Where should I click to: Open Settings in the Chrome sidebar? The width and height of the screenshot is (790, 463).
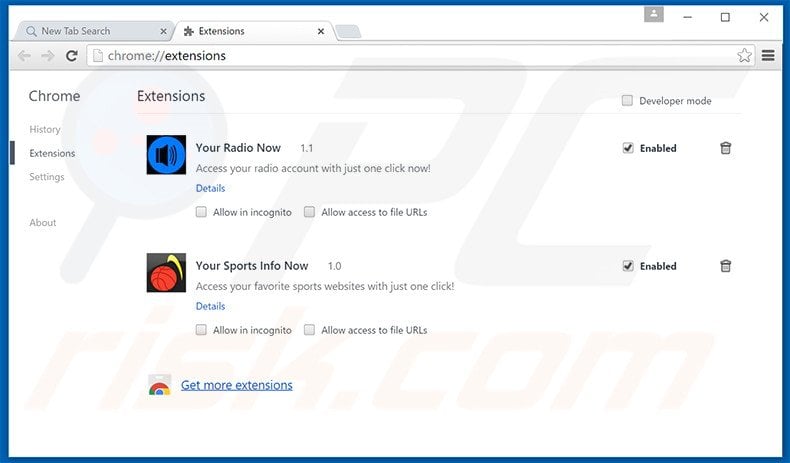point(47,177)
